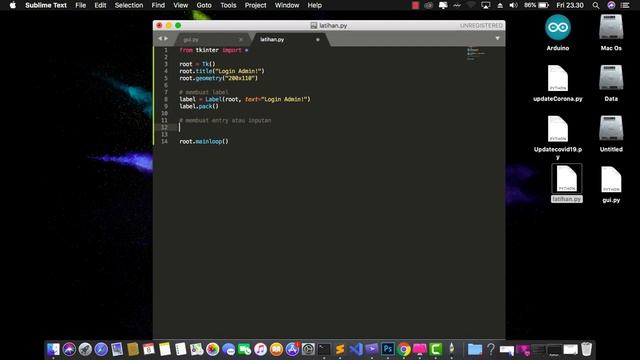Open Launchpad from the Dock

coord(85,349)
